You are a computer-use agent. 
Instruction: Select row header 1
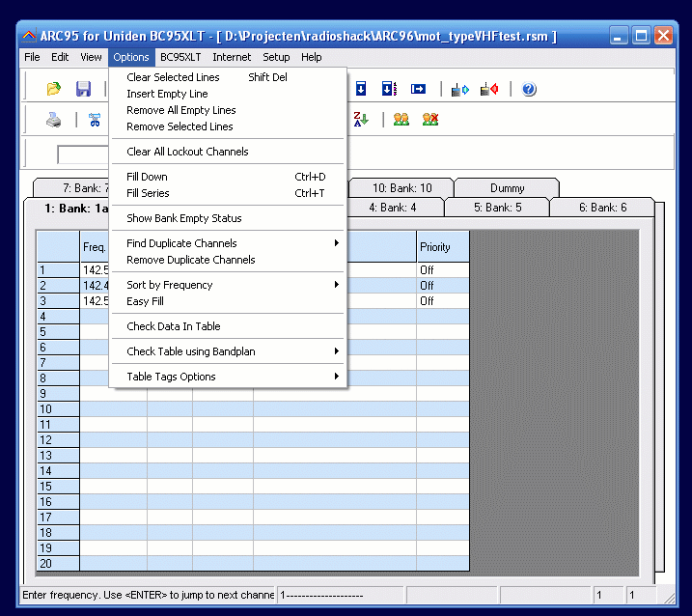tap(58, 269)
